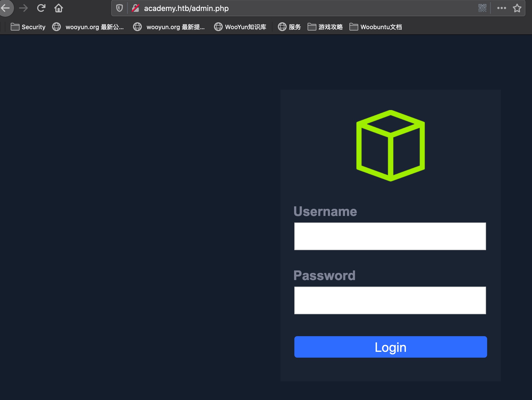Open the QR code icon in the address bar

coord(482,8)
